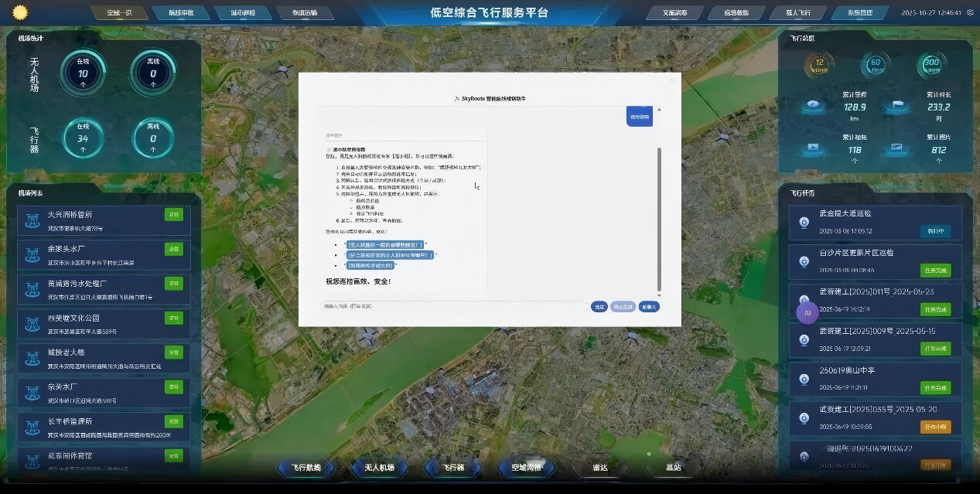Click the cumulative photos 累计照片 icon

coord(897,147)
